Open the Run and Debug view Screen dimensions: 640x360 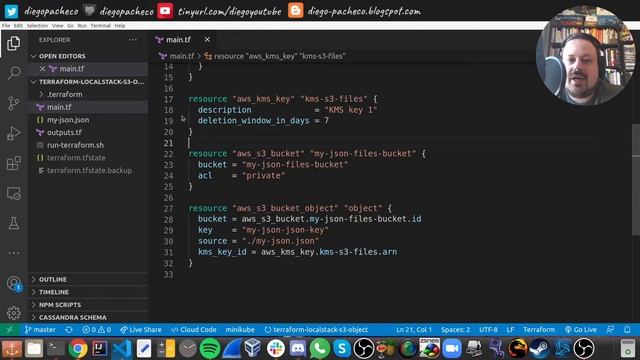click(13, 133)
